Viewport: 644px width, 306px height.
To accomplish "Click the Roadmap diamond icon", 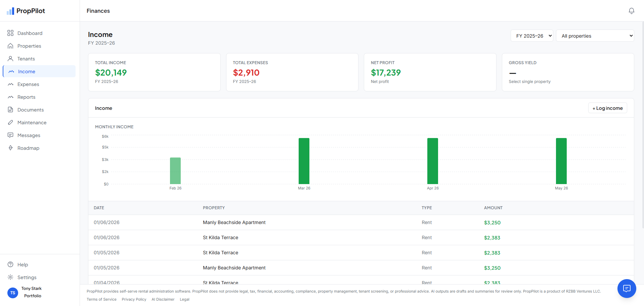I will pyautogui.click(x=10, y=148).
